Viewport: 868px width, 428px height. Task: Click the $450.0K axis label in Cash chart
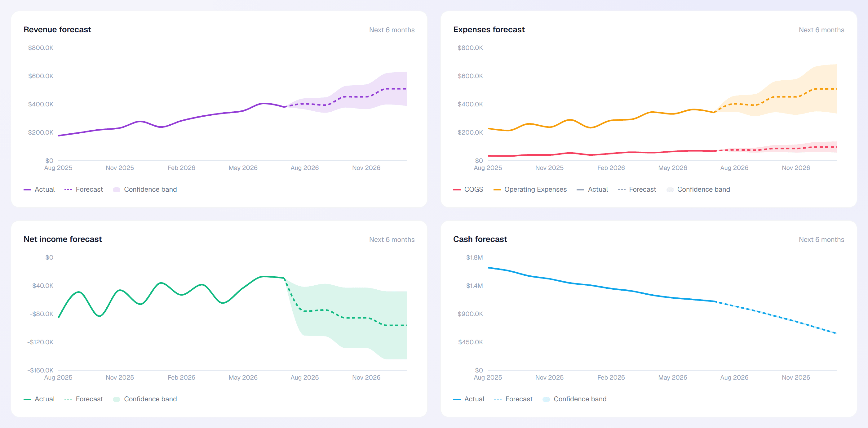tap(470, 342)
